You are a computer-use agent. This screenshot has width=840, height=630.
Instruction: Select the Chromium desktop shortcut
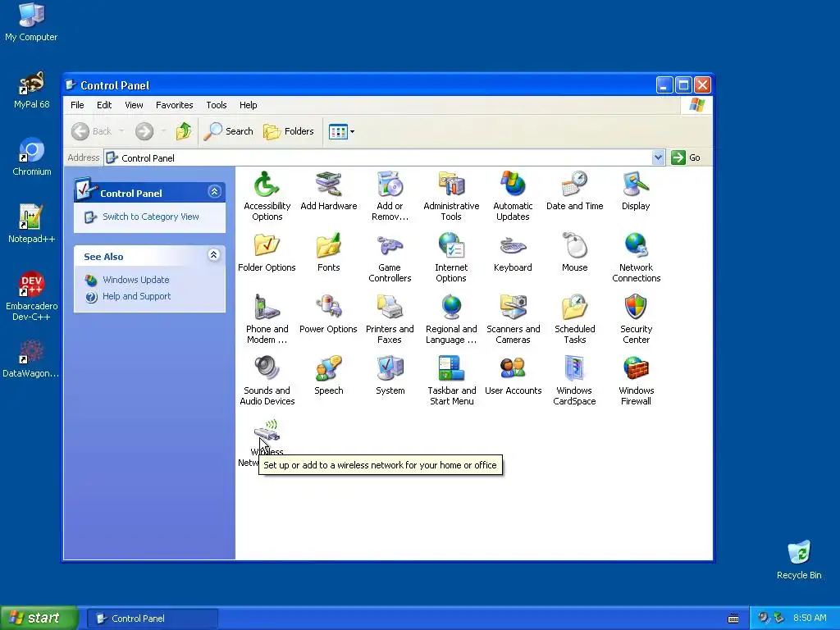[32, 157]
